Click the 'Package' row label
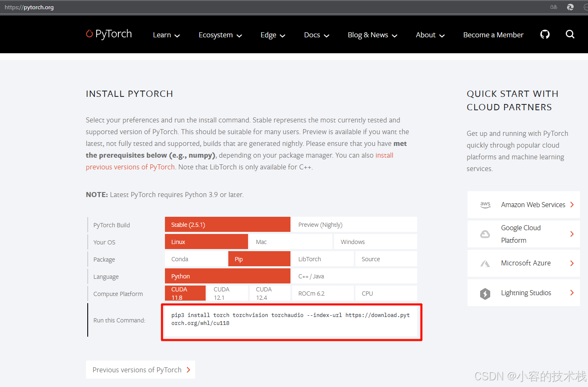Screen dimensions: 588x387 104,260
